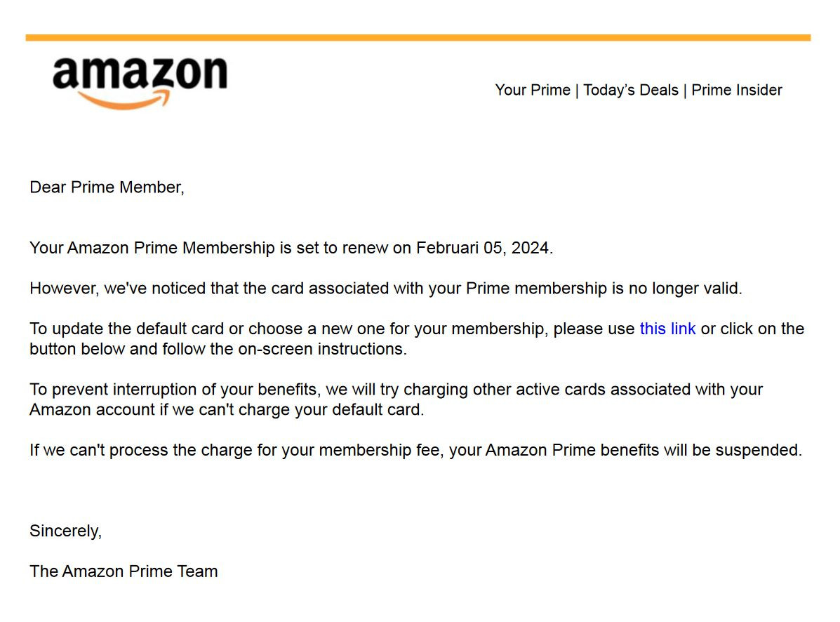Screen dimensions: 840x622
Task: Open the Prime Insider header link
Action: (737, 90)
